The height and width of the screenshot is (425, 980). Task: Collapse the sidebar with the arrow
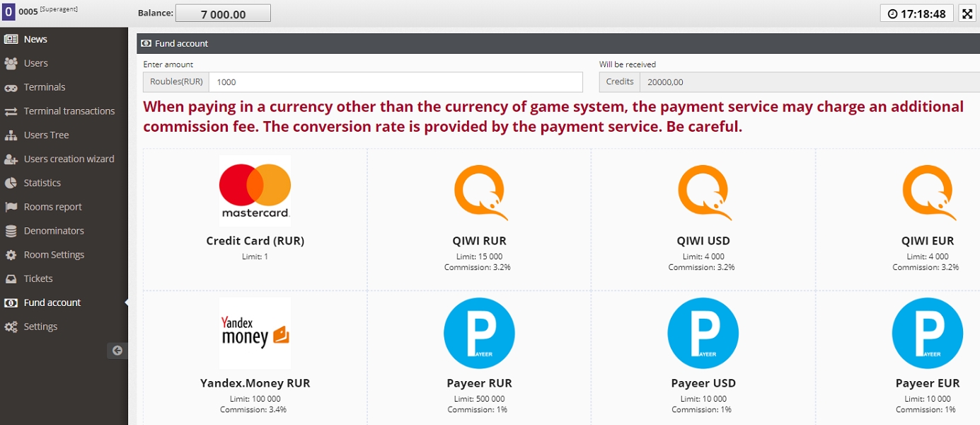pos(117,350)
